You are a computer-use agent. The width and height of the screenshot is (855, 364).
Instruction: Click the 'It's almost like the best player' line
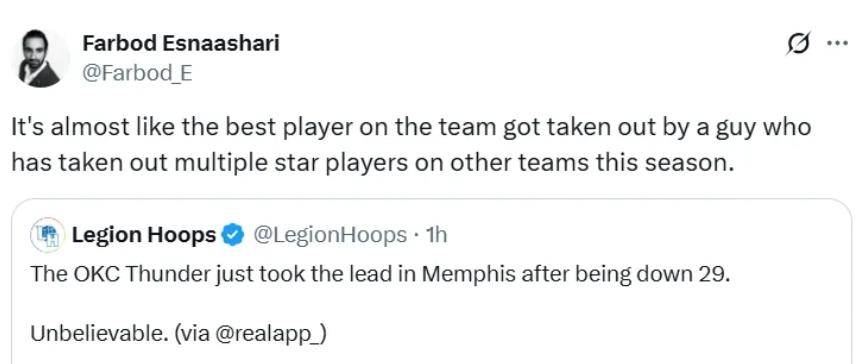(412, 127)
